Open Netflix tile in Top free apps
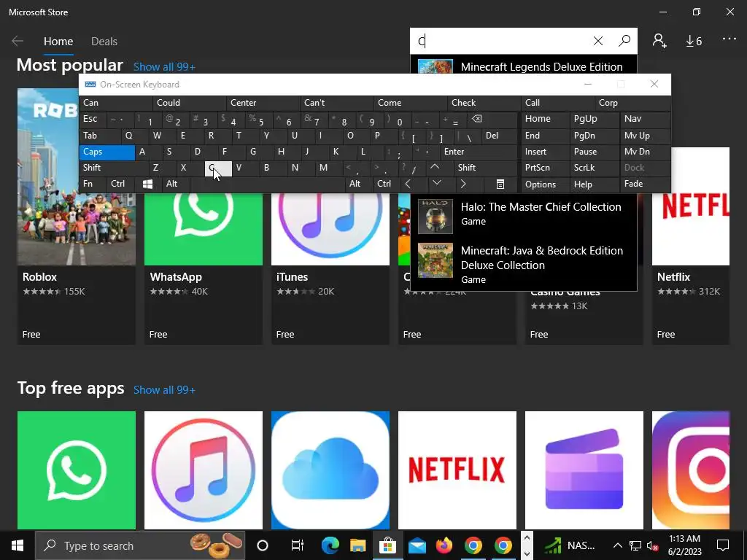 click(x=457, y=470)
